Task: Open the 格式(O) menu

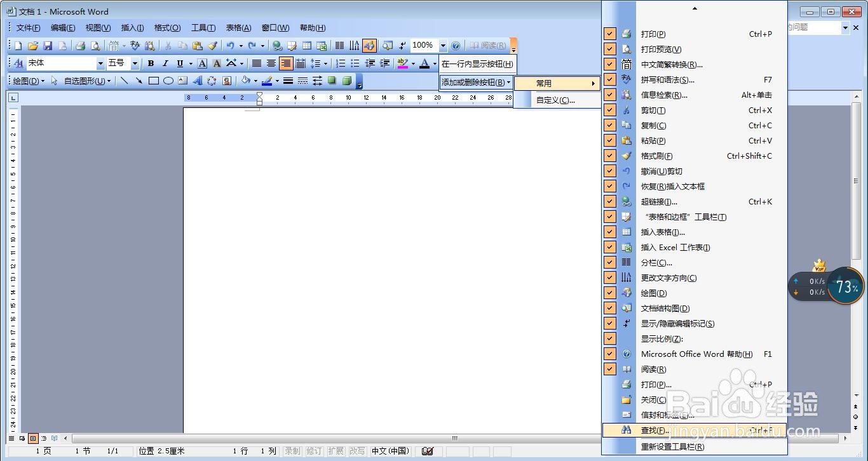Action: click(x=167, y=28)
